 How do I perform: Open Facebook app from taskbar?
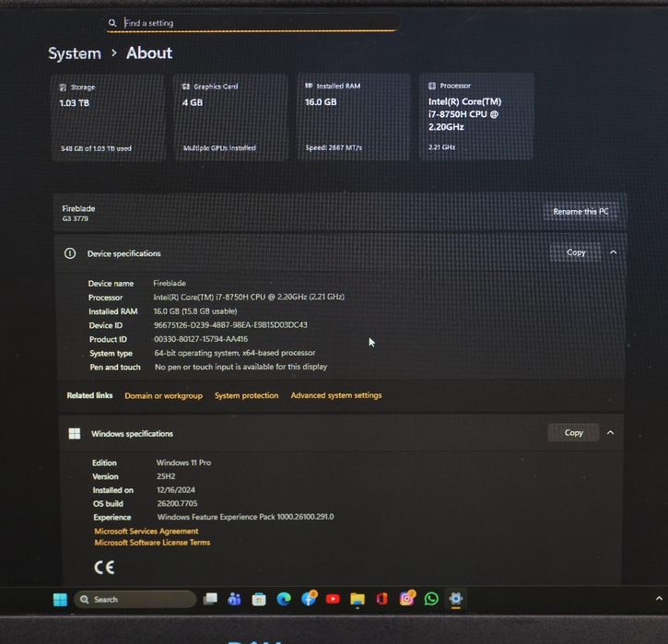[309, 599]
